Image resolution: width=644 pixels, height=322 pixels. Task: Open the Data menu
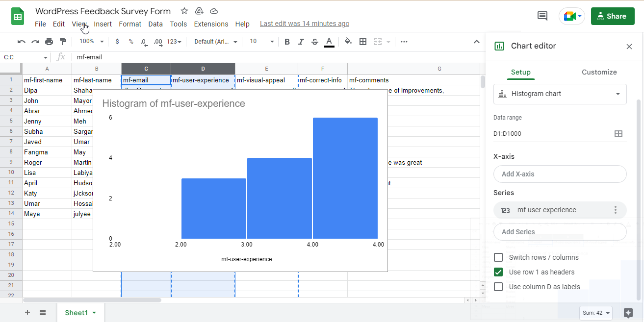coord(155,24)
